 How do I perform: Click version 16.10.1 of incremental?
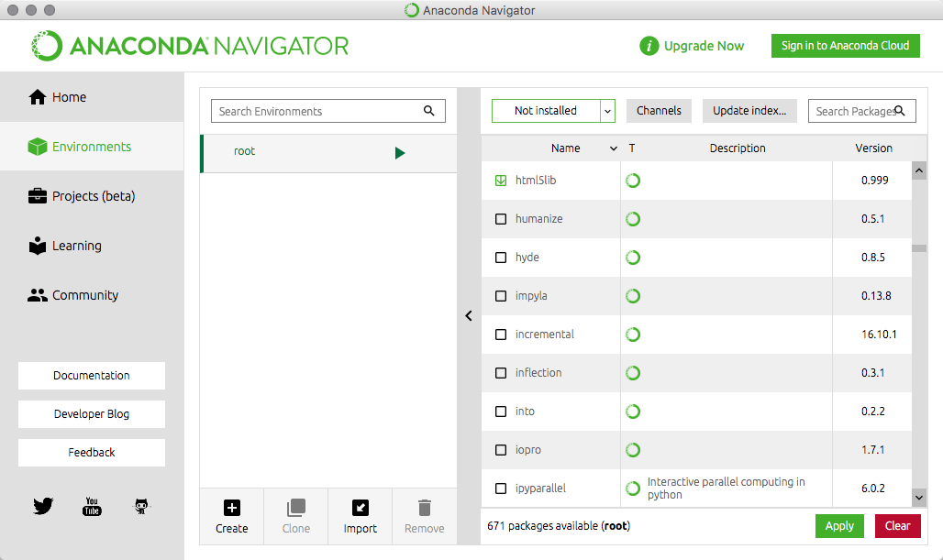(x=879, y=335)
